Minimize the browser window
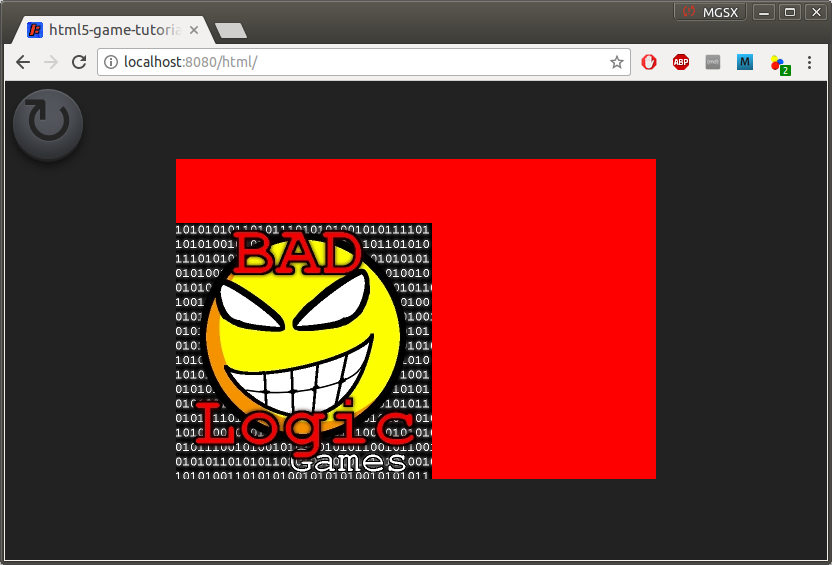This screenshot has height=565, width=832. click(x=764, y=12)
